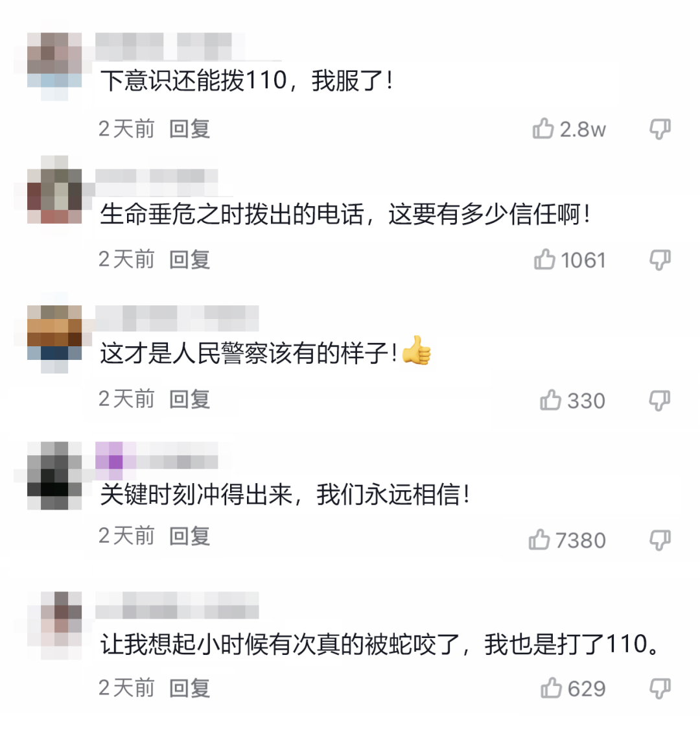Image resolution: width=700 pixels, height=734 pixels.
Task: Reply to the 生命垂危之时 comment
Action: coord(189,259)
